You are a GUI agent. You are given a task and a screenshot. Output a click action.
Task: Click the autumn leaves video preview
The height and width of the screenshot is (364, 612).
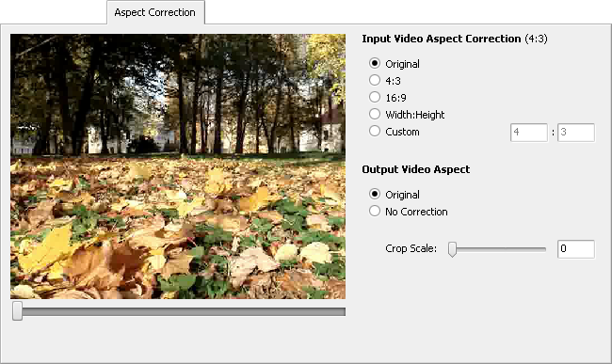(178, 166)
